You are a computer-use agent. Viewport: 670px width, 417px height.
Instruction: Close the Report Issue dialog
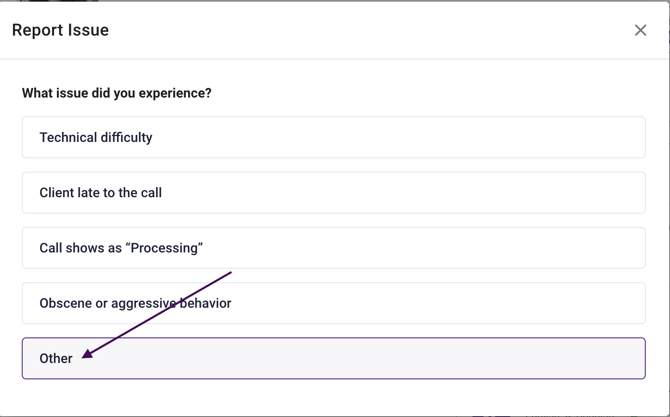(x=640, y=30)
